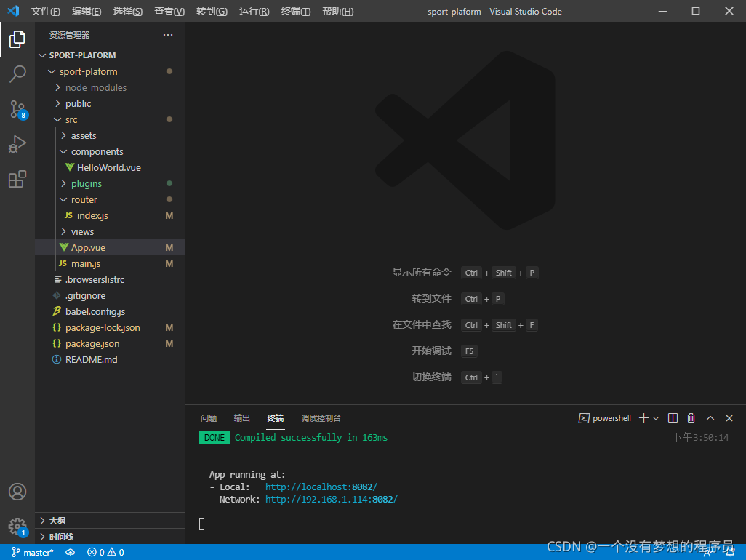Expand the 大纲 outline section
746x560 pixels.
[109, 521]
